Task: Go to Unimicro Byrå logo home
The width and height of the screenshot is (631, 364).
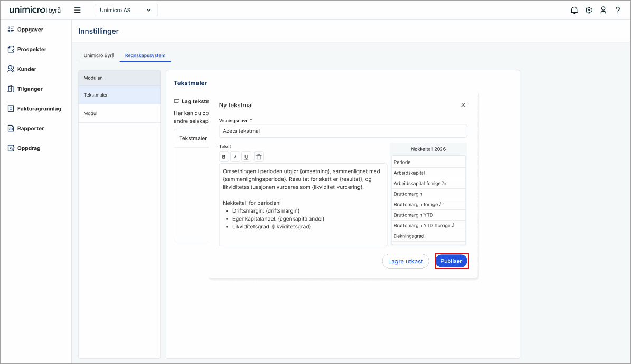Action: (x=35, y=10)
